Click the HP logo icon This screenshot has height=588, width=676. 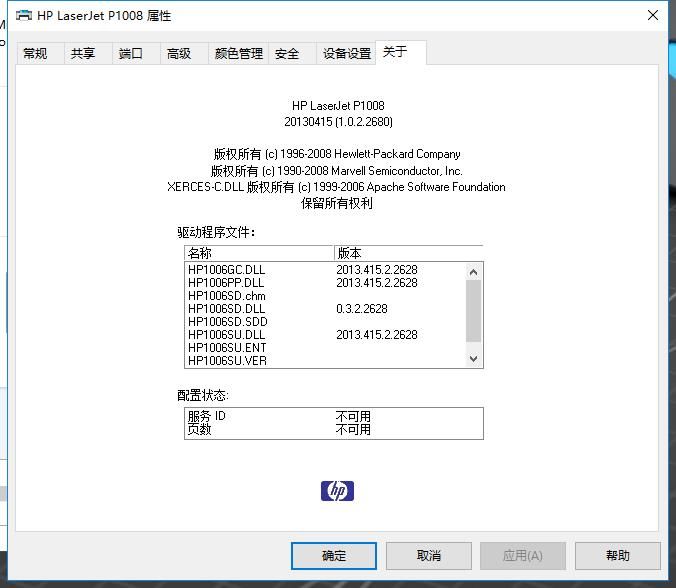337,490
